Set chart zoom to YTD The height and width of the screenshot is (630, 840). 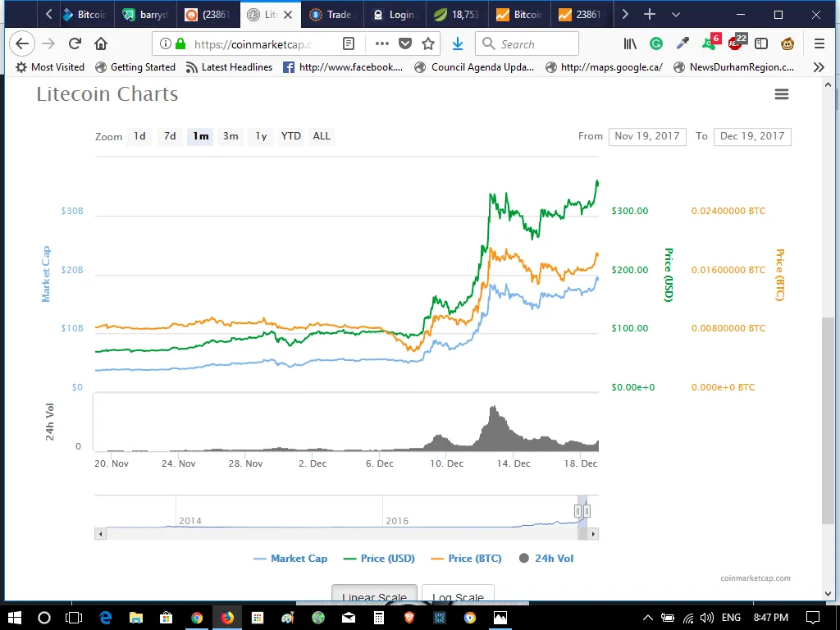(291, 136)
